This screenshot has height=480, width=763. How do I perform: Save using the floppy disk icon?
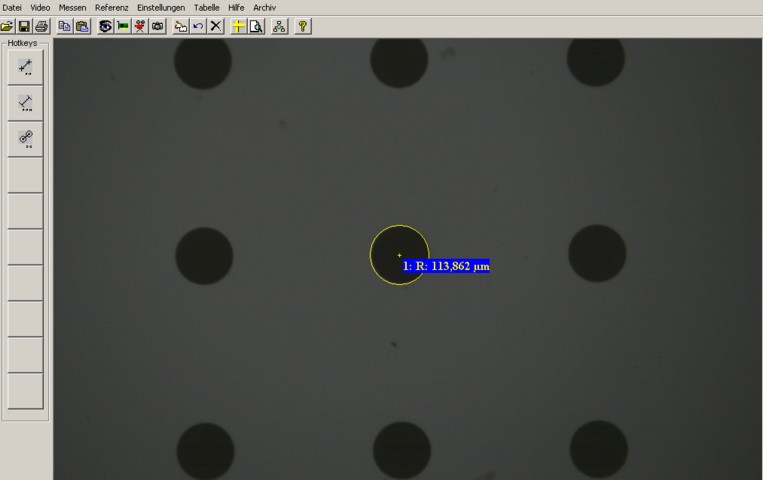(x=24, y=26)
